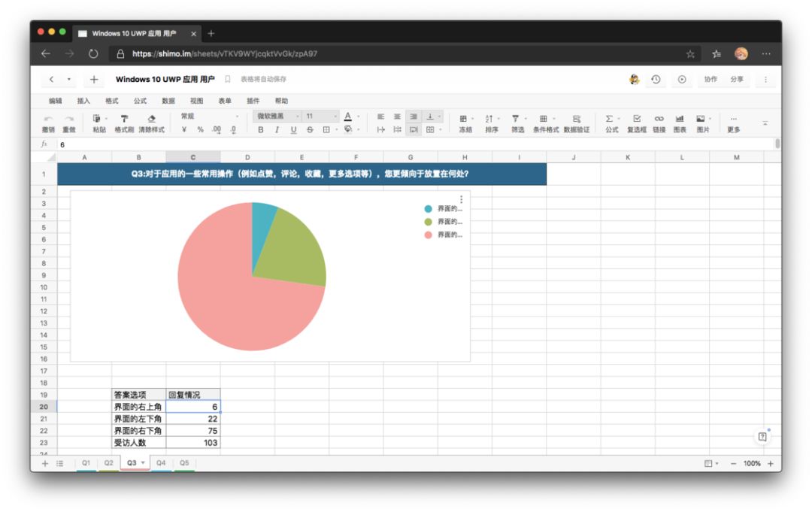
Task: Click the presentation play icon
Action: click(682, 79)
